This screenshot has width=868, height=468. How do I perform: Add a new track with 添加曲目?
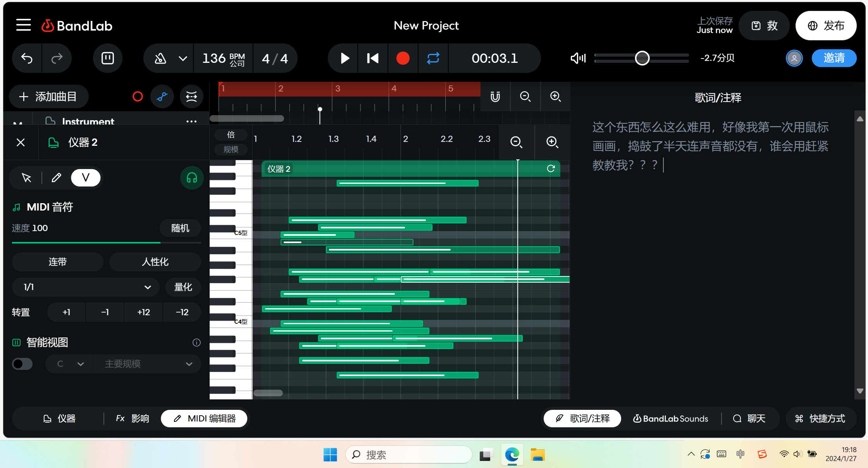coord(48,97)
